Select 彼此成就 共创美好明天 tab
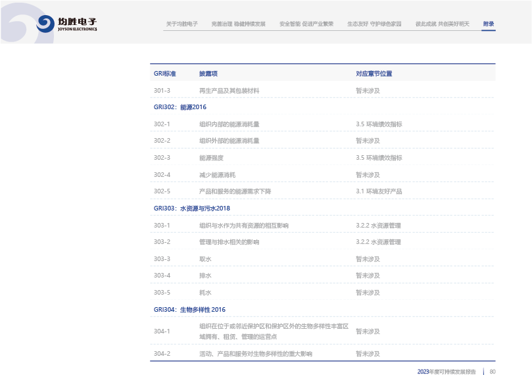The image size is (532, 392). tap(442, 24)
